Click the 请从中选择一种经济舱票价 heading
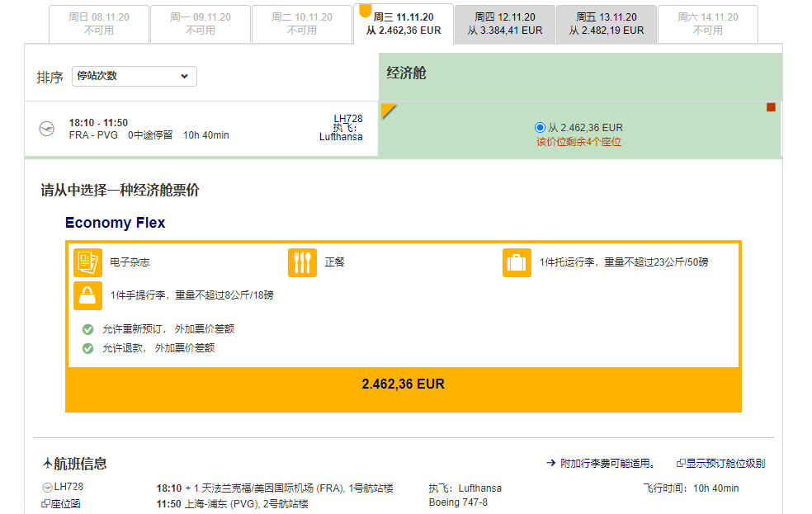The image size is (812, 514). click(x=120, y=190)
